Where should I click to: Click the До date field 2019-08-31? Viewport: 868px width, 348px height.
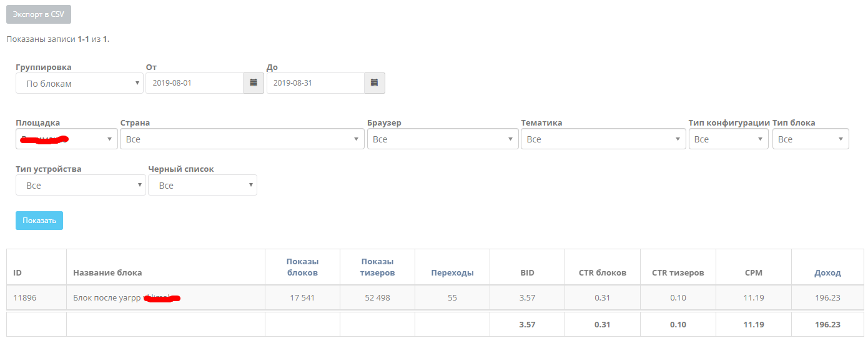click(315, 83)
